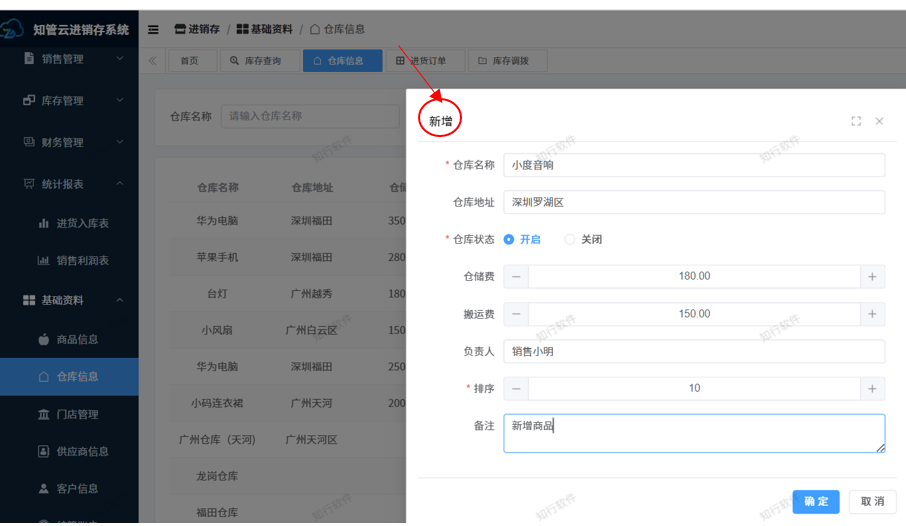Click the hamburger menu collapse icon
906x526 pixels.
pyautogui.click(x=153, y=30)
